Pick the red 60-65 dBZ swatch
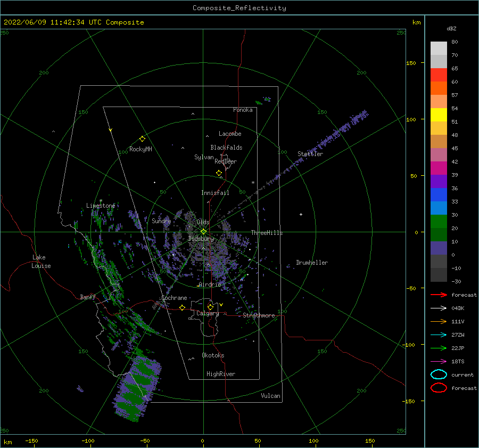Image resolution: width=479 pixels, height=448 pixels. coord(439,75)
